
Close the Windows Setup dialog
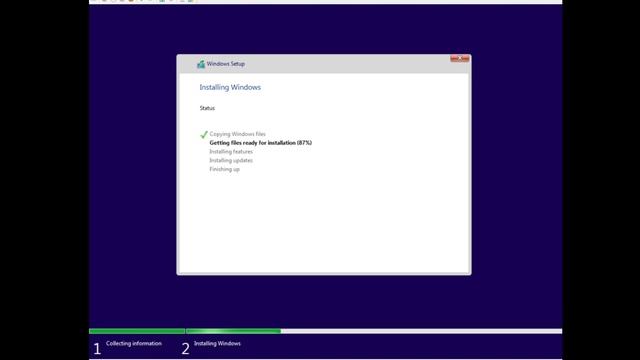coord(460,59)
